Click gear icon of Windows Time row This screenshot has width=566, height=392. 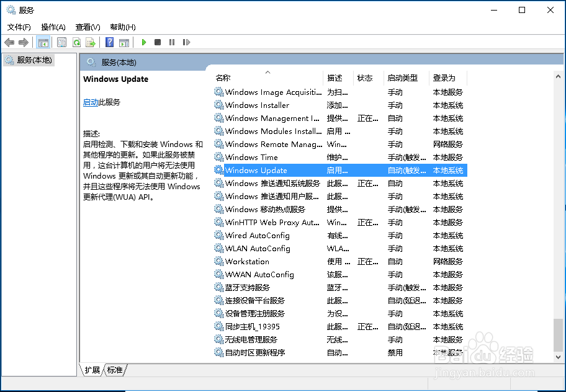[x=218, y=157]
